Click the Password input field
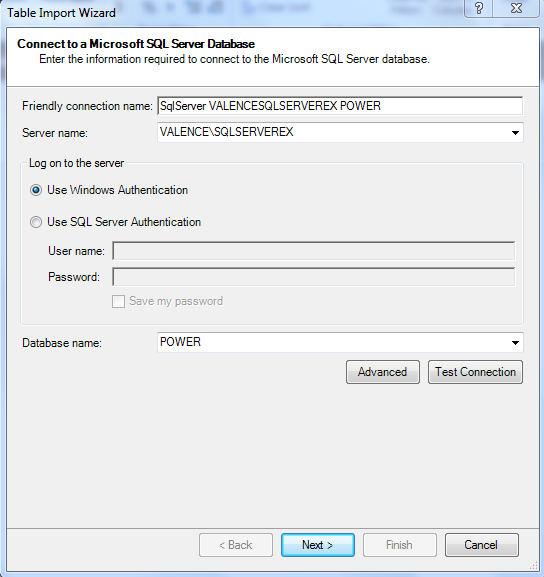Screen dimensions: 544x577 click(314, 277)
